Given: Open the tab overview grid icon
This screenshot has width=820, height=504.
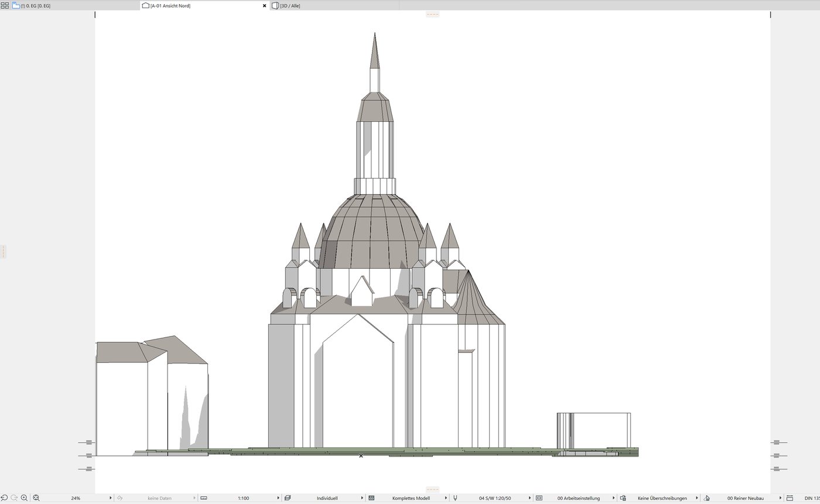Looking at the screenshot, I should click(5, 5).
